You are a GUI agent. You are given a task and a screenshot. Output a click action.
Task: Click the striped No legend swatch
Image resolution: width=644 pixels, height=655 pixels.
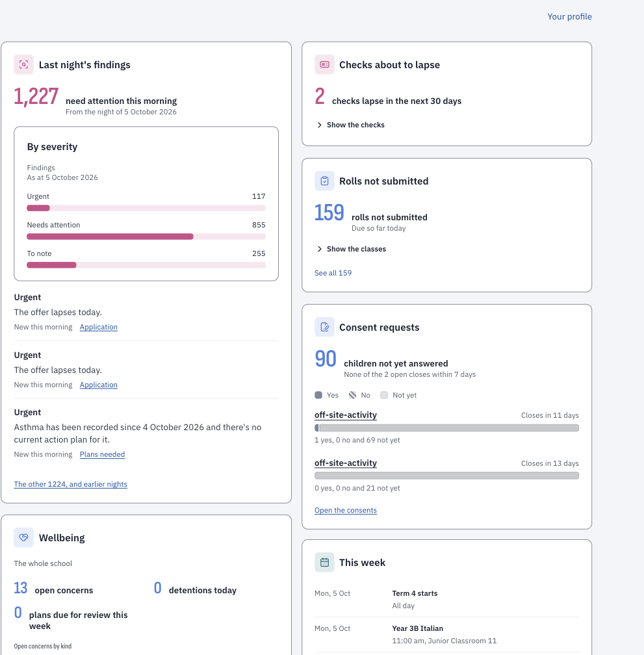[352, 395]
